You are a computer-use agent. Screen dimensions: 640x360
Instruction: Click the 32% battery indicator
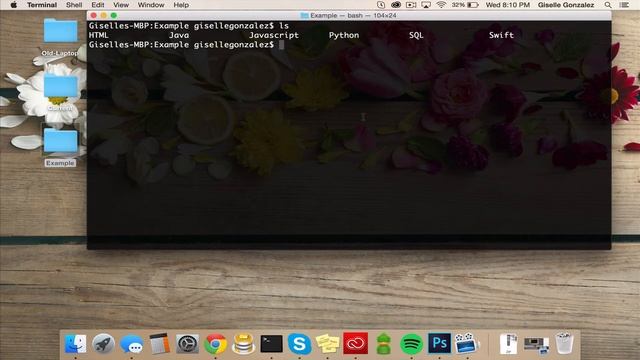(x=465, y=5)
